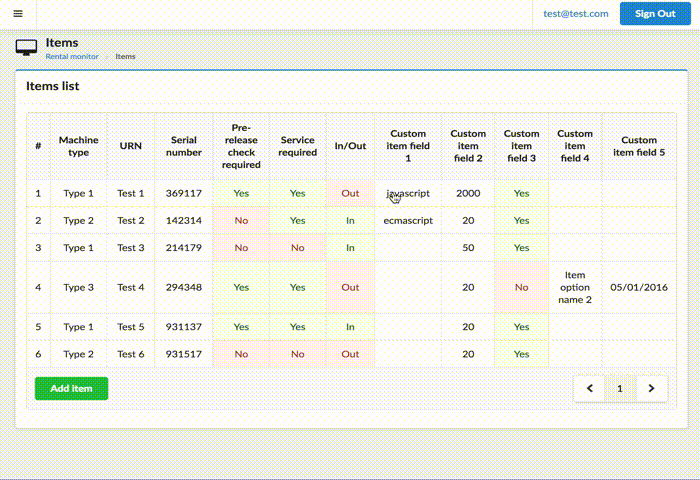Select the Test 5 URN cell
The image size is (700, 480).
130,327
